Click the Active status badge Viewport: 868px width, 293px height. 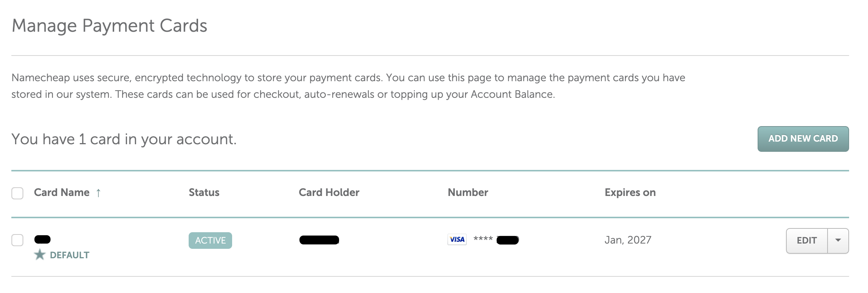click(210, 241)
